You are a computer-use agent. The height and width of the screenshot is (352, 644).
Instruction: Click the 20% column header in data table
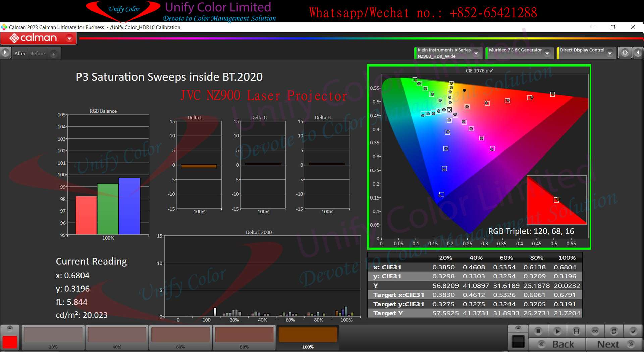[x=445, y=258]
